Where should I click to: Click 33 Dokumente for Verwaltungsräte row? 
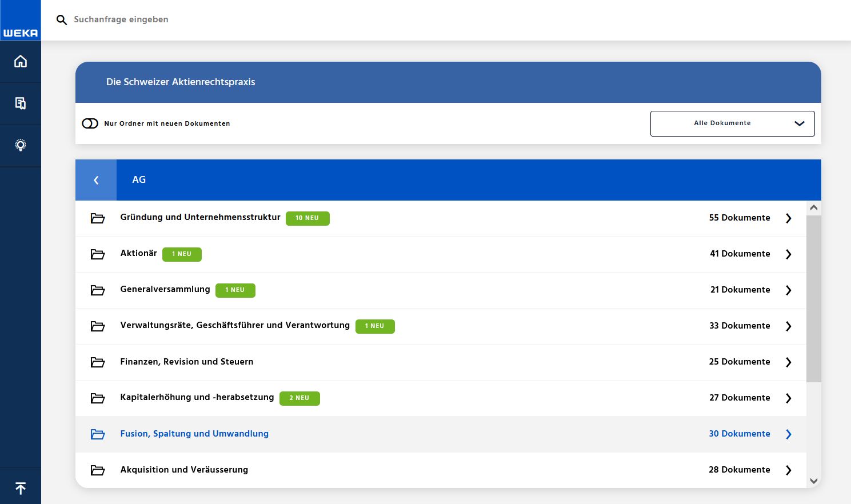[x=740, y=326]
